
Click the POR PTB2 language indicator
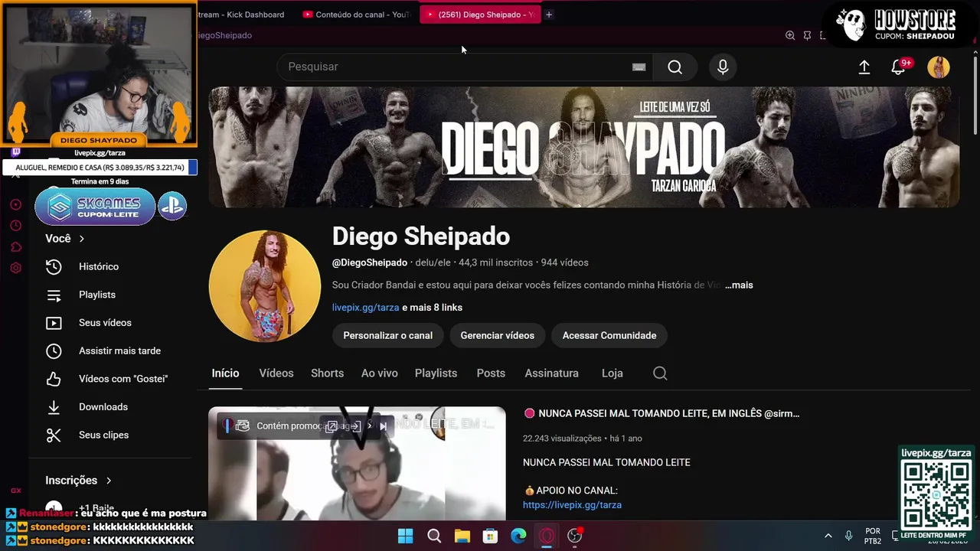pyautogui.click(x=873, y=536)
